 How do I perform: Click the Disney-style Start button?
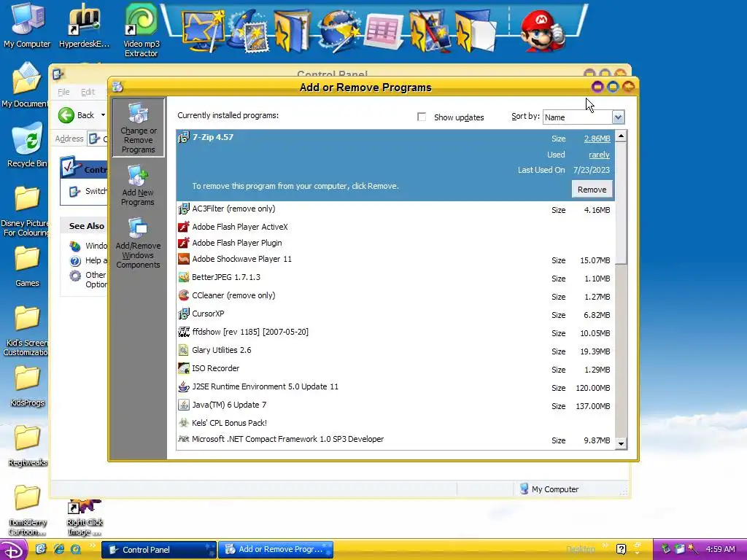click(x=13, y=550)
